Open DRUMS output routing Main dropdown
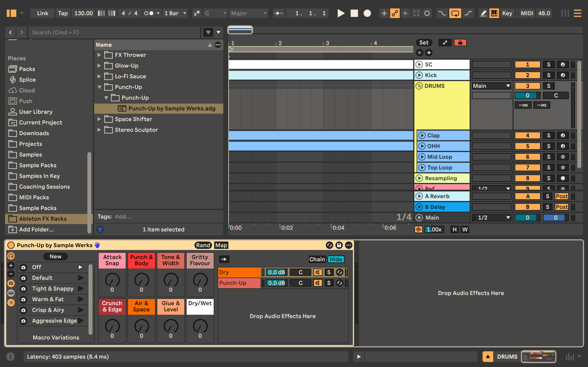 tap(491, 86)
